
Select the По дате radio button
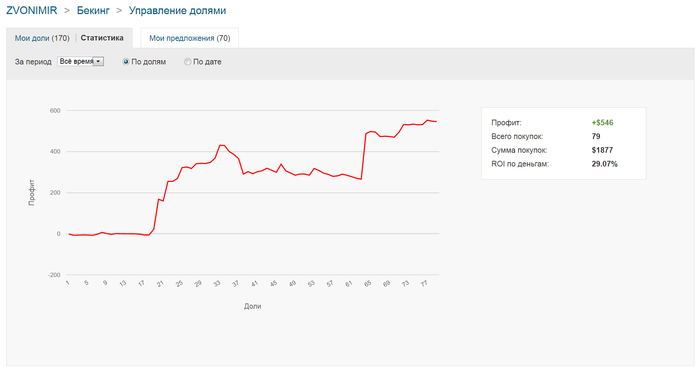(x=188, y=62)
